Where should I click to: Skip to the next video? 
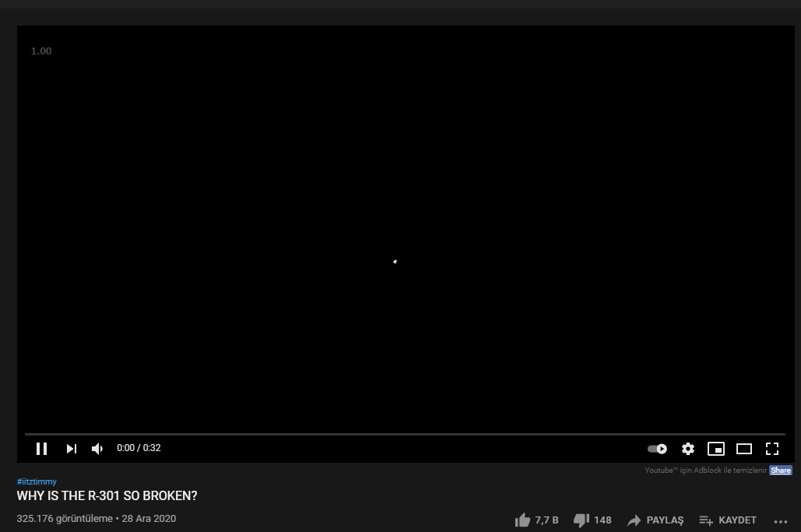pos(71,448)
